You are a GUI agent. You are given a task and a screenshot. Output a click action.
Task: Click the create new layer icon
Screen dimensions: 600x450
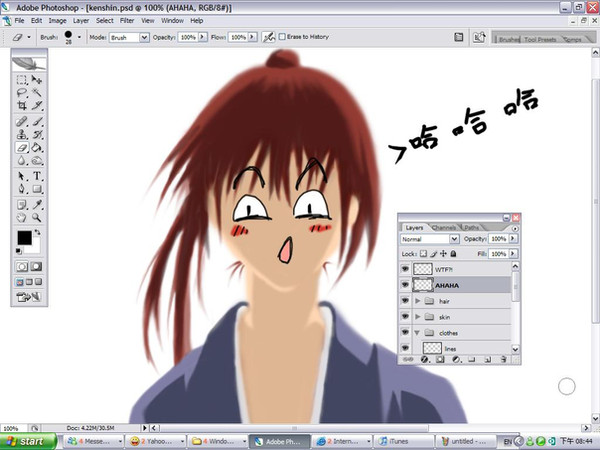488,359
